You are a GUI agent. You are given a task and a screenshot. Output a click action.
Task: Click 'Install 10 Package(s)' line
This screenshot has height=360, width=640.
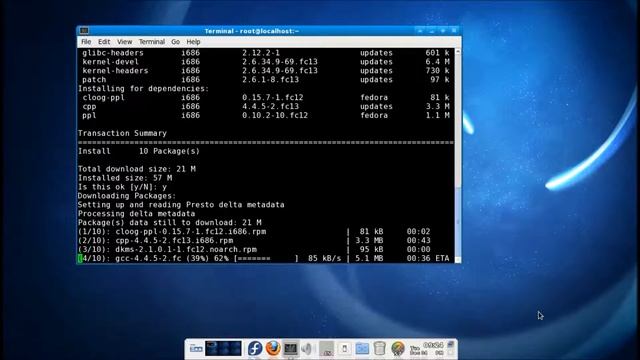click(139, 151)
